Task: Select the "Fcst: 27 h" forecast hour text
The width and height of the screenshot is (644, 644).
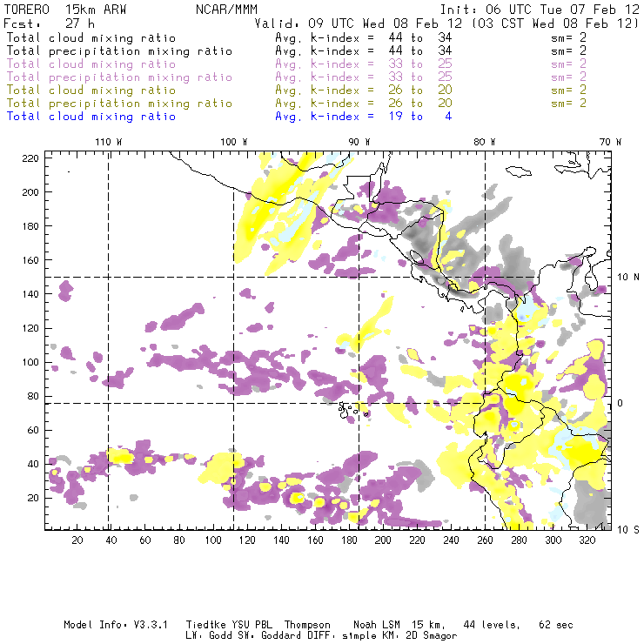Action: [50, 23]
